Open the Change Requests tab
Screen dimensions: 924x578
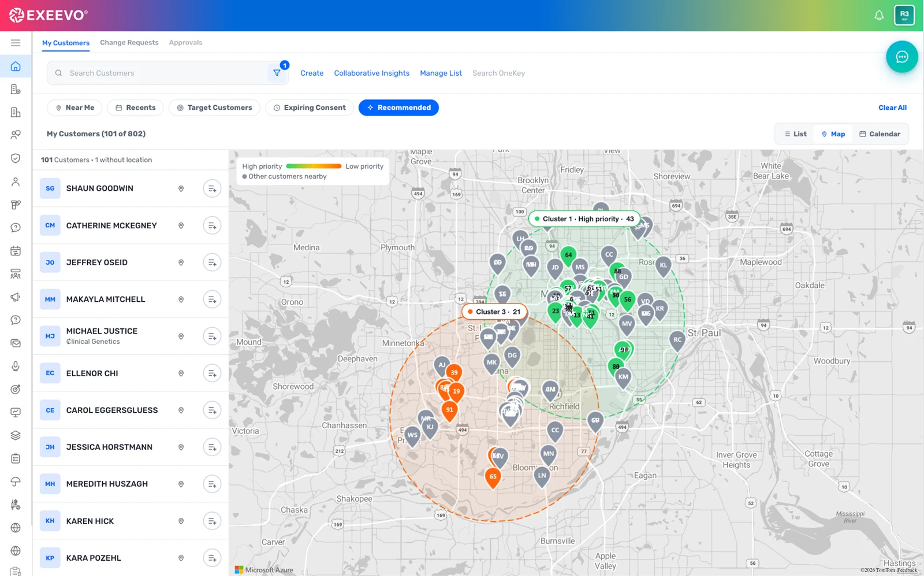129,43
